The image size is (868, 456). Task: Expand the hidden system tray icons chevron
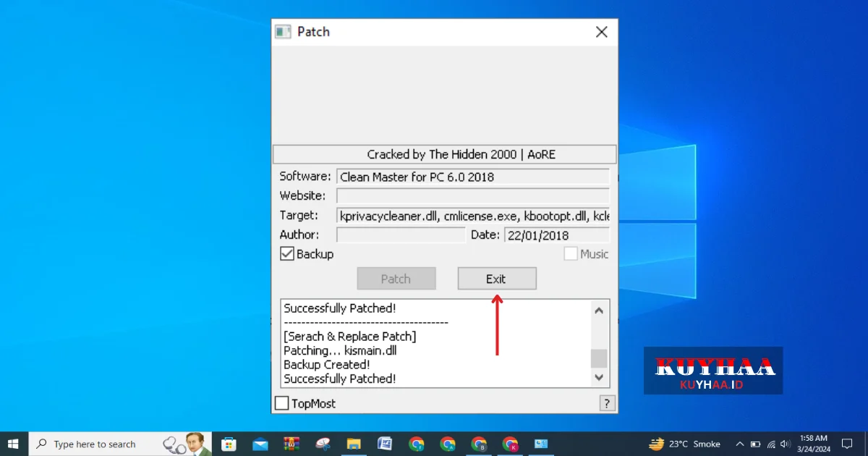[x=739, y=444]
